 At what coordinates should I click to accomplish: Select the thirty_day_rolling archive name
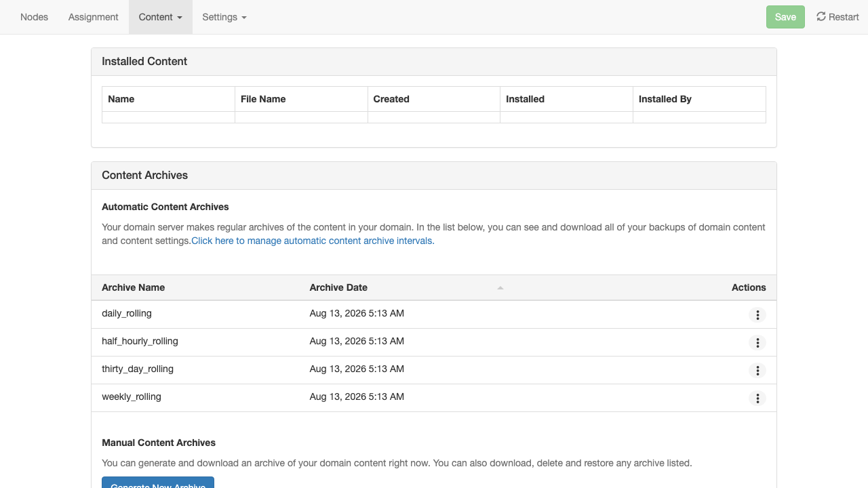(138, 369)
